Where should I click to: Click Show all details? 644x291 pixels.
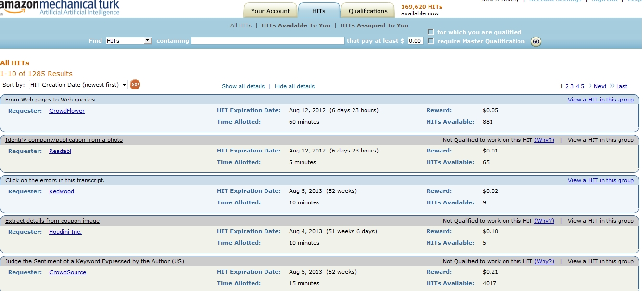click(x=243, y=86)
